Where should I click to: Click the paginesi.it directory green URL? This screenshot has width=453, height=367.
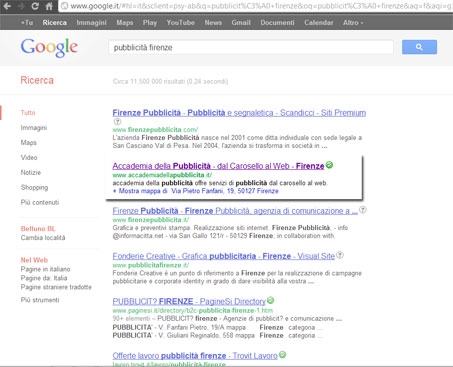pos(192,310)
